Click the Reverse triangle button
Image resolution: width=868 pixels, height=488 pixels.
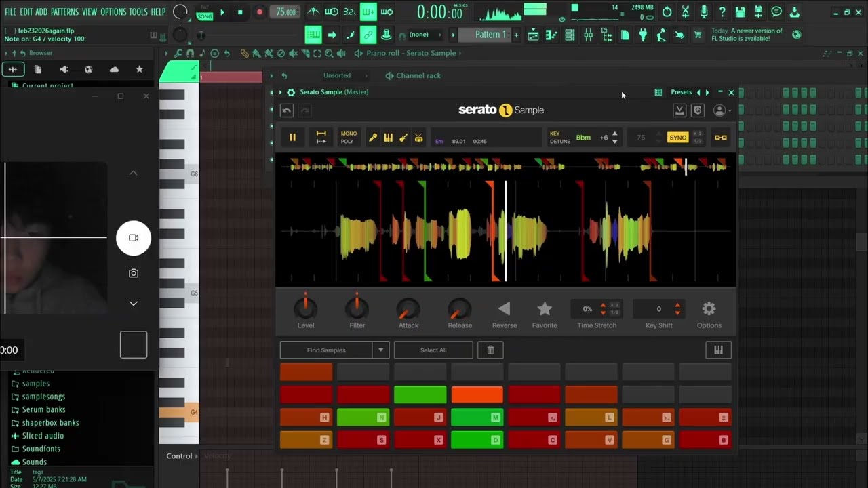(x=504, y=309)
